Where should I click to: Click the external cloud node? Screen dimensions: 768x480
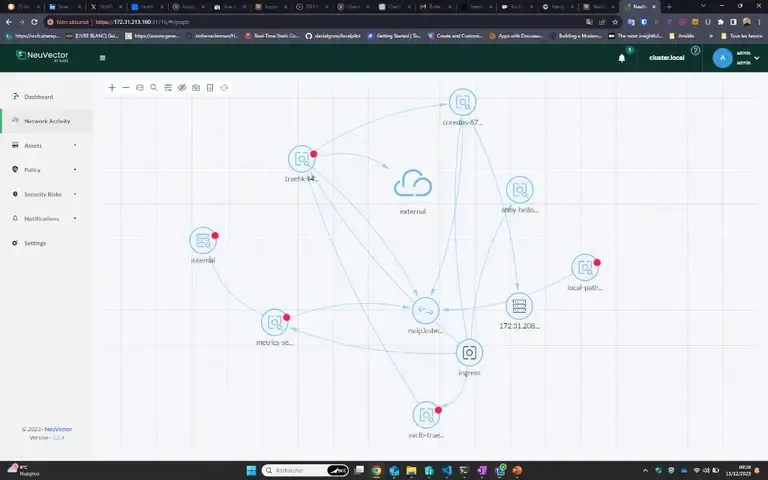pyautogui.click(x=413, y=183)
